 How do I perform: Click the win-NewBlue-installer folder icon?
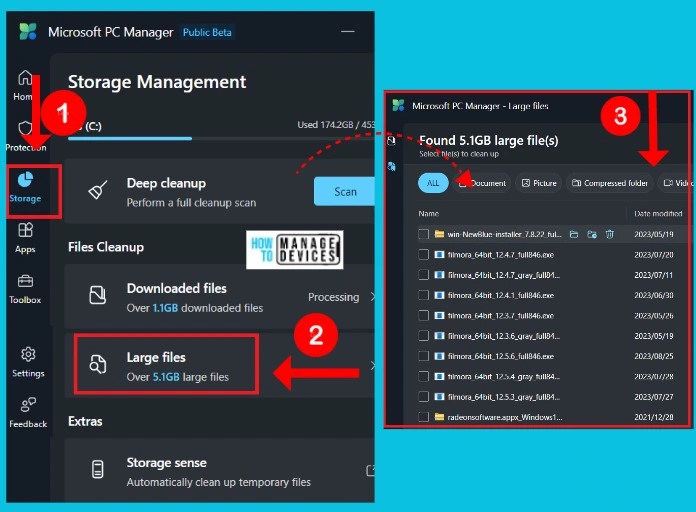tap(439, 234)
